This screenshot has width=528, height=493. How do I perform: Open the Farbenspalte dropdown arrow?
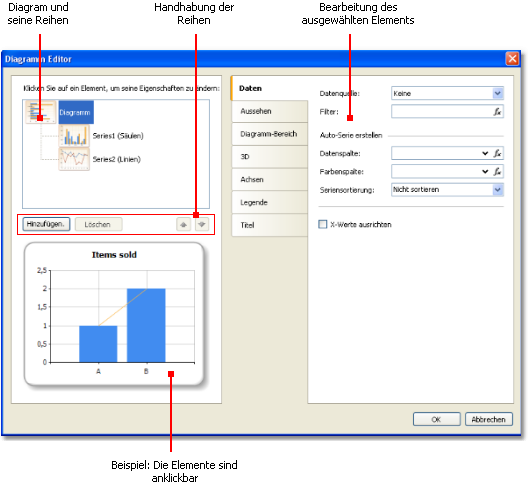click(x=485, y=171)
